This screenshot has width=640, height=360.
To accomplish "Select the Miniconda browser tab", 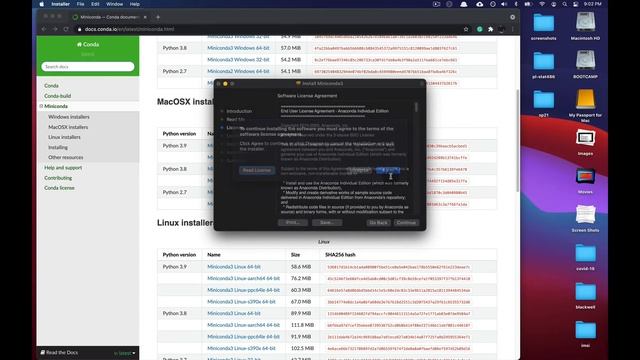I will [x=109, y=17].
